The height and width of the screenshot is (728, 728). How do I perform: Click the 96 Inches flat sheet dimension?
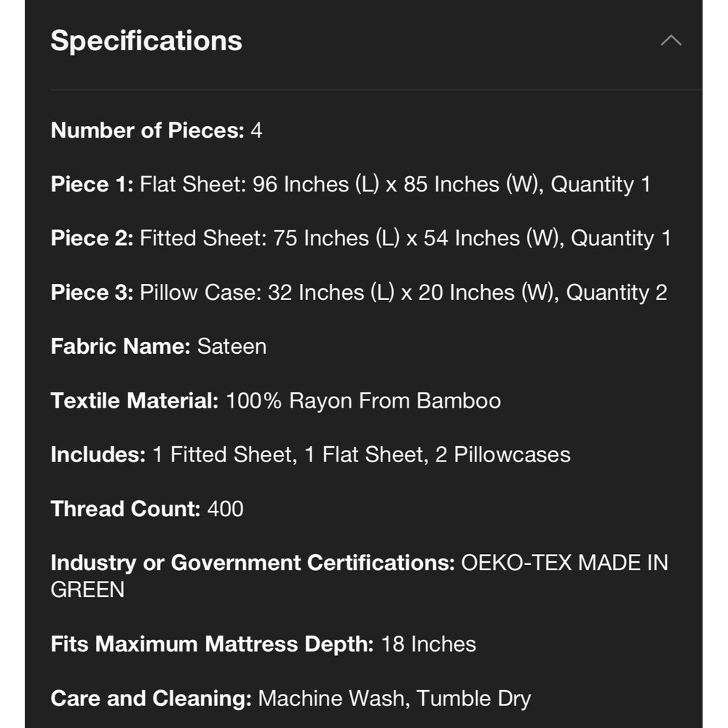301,185
